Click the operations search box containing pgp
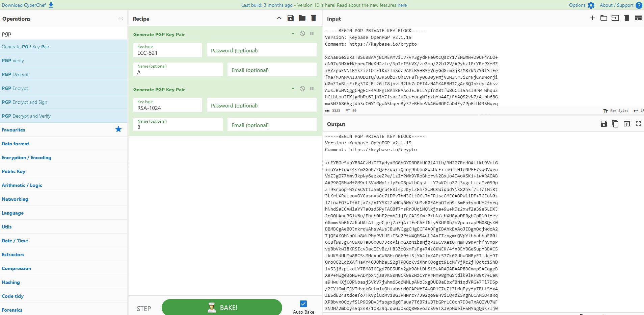Image resolution: width=644 pixels, height=315 pixels. point(64,33)
